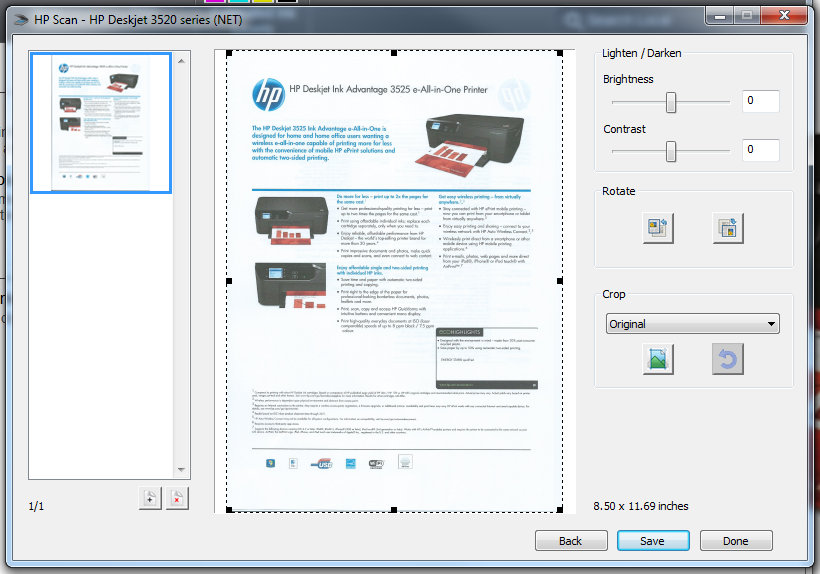
Task: Click the Contrast slider handle
Action: tap(671, 152)
